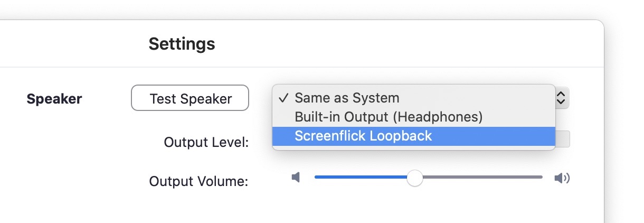Click the Output Level label
This screenshot has width=644, height=223.
coord(206,142)
